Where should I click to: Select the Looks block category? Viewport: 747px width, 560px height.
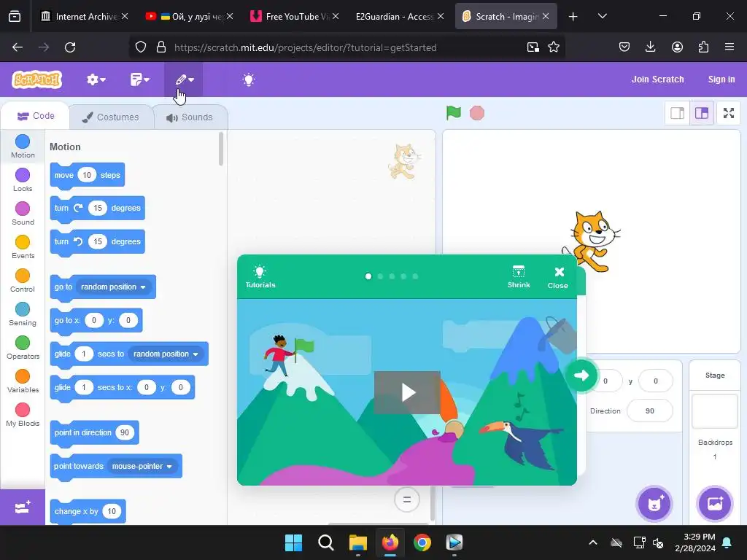coord(23,180)
